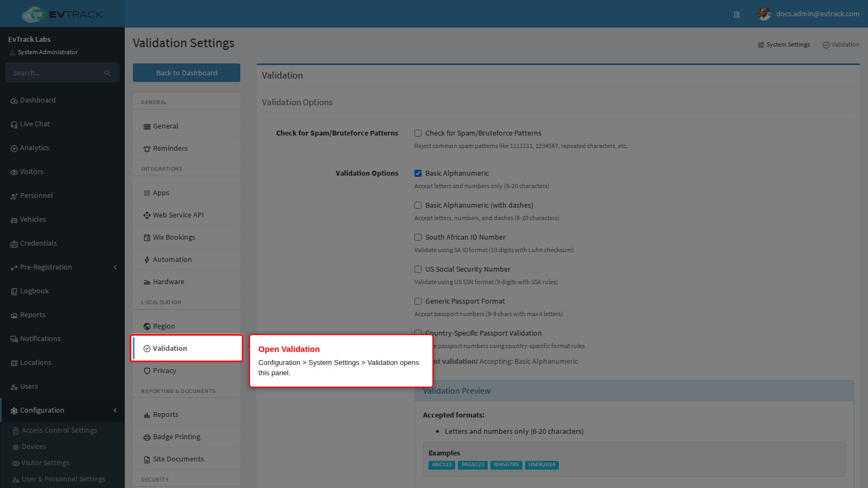Follow the System Settings breadcrumb link
Image resolution: width=868 pixels, height=488 pixels.
(x=784, y=45)
